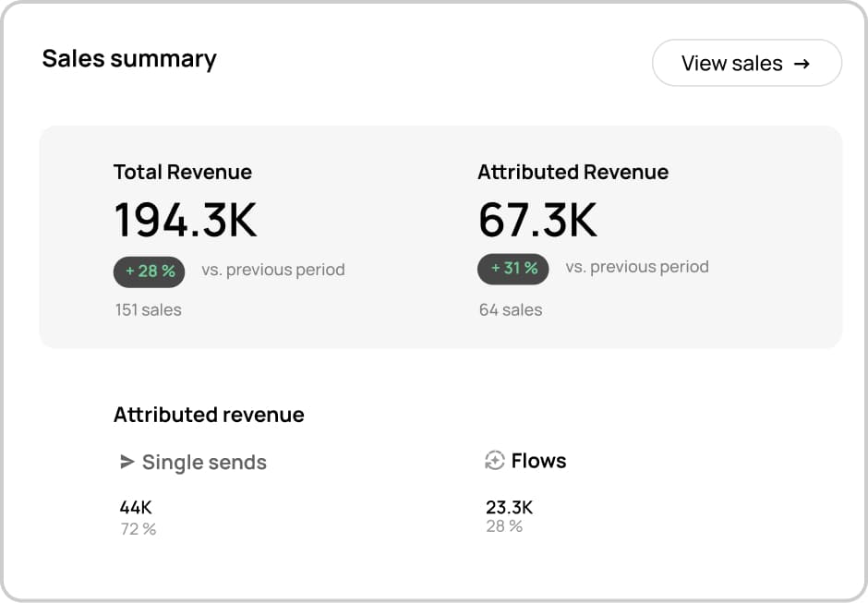
Task: Click the 23.3K Flows value
Action: (x=509, y=507)
